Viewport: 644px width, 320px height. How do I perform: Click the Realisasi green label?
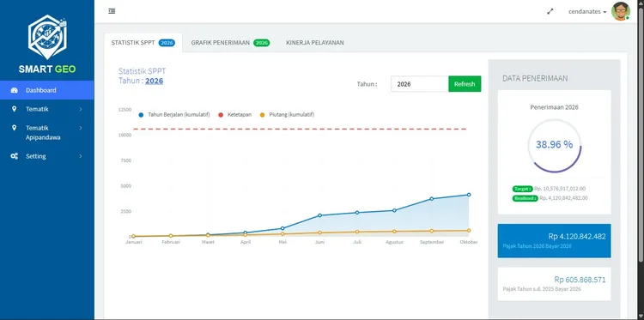[x=525, y=198]
